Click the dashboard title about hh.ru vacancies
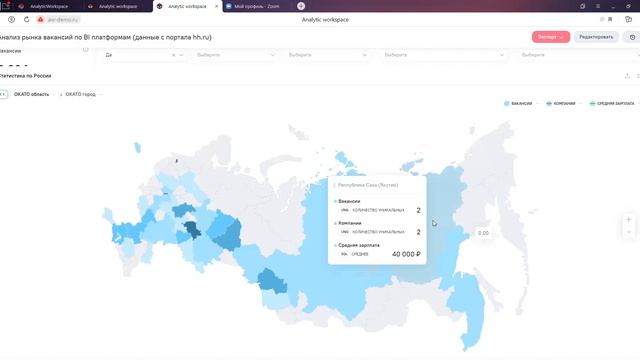 105,37
